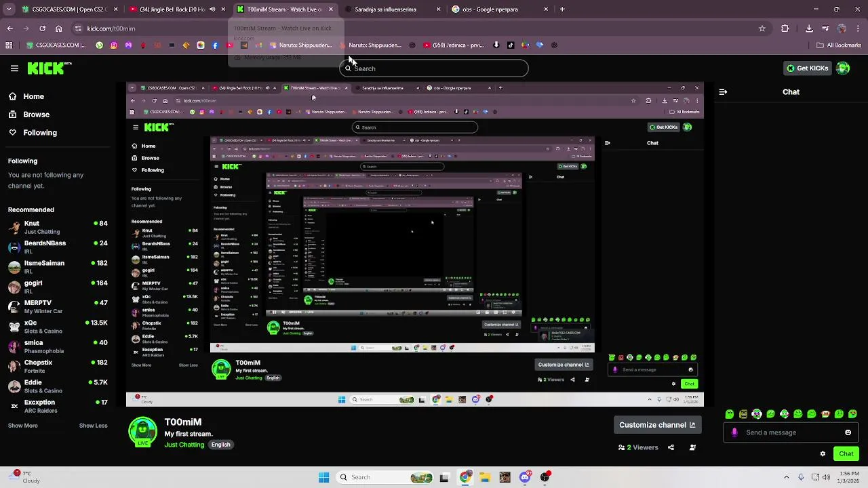Open a new browser tab
Viewport: 868px width, 488px height.
[562, 9]
